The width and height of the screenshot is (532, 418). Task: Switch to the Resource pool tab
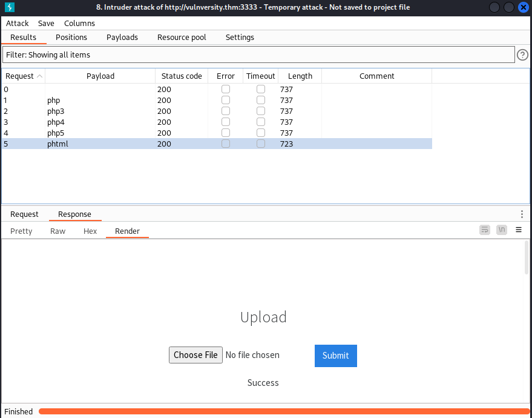tap(182, 38)
